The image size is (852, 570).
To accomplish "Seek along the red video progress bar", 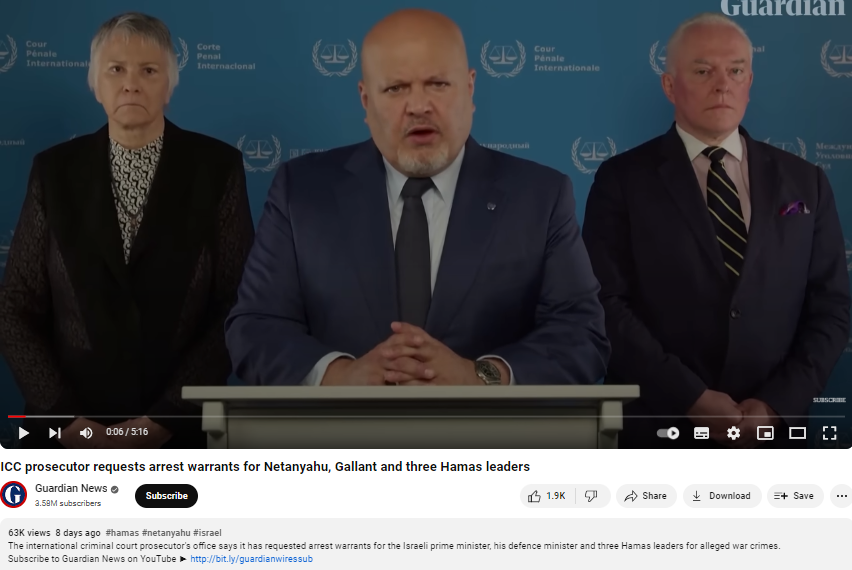I will pyautogui.click(x=426, y=416).
